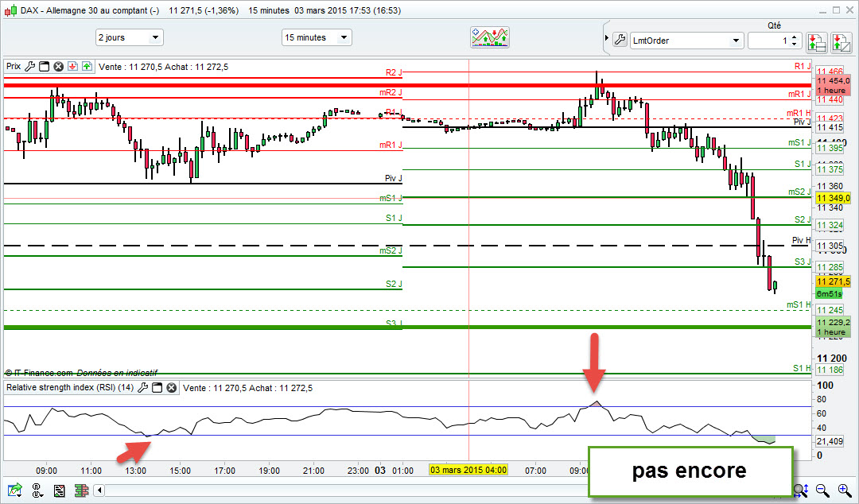The height and width of the screenshot is (504, 859).
Task: Click the horizontal scrollbar left arrow
Action: pos(99,490)
